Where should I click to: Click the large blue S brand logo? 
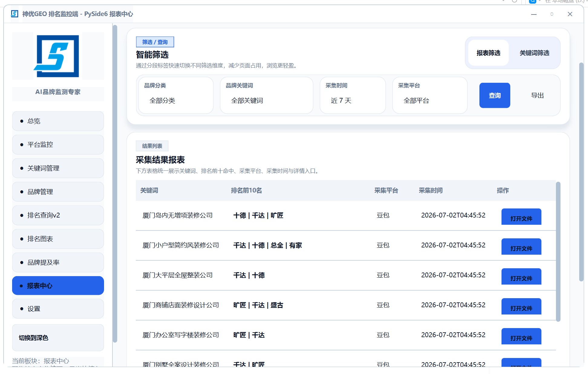pyautogui.click(x=57, y=56)
